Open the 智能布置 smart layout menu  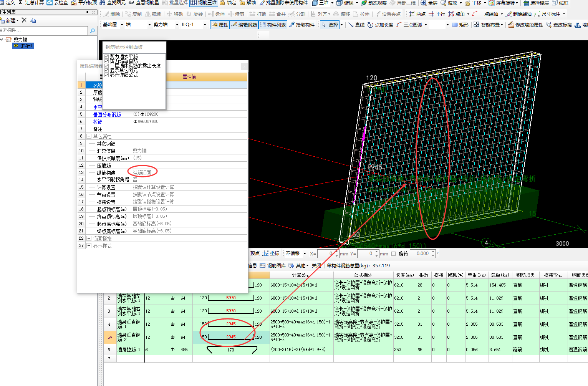[x=489, y=25]
